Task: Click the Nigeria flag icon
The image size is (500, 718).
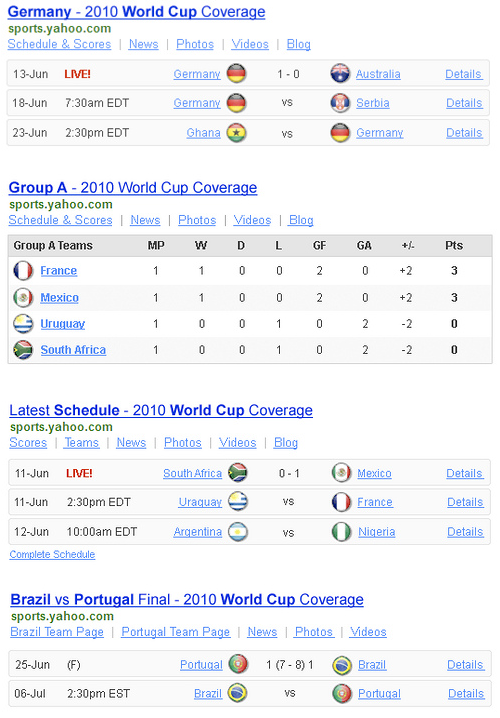Action: coord(342,532)
